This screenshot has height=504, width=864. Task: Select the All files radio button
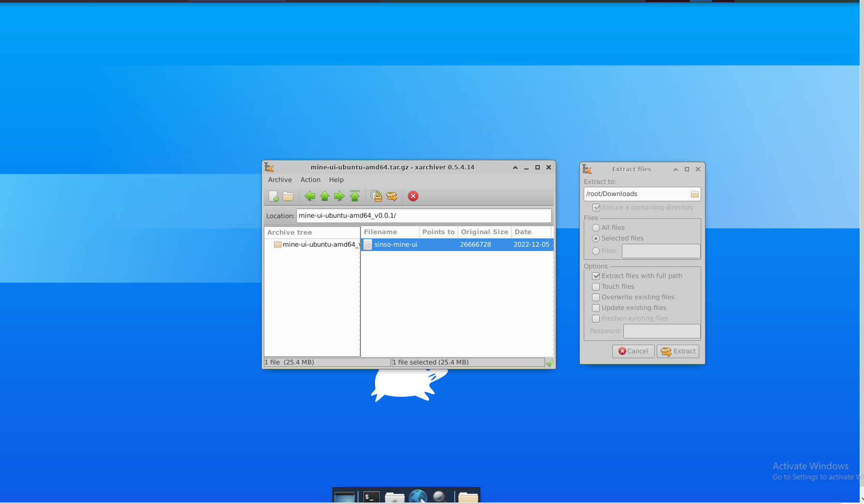tap(596, 228)
